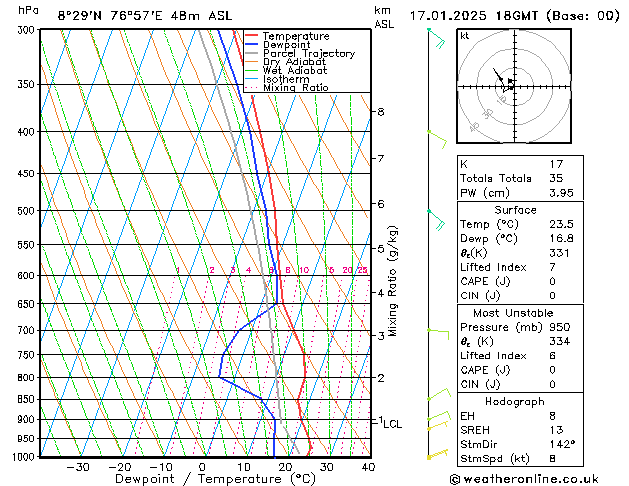Click the LCL marker on height axis
The image size is (629, 486).
[392, 424]
